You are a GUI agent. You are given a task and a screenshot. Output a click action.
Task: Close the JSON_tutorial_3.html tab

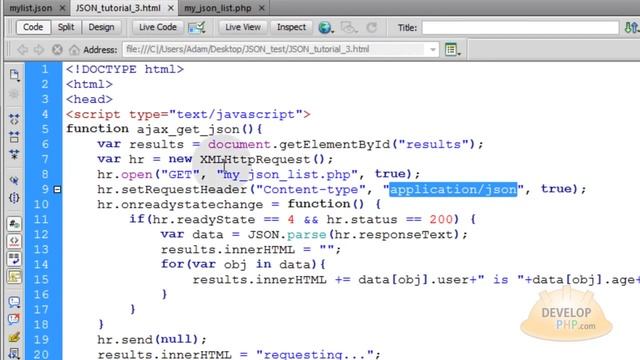point(171,8)
